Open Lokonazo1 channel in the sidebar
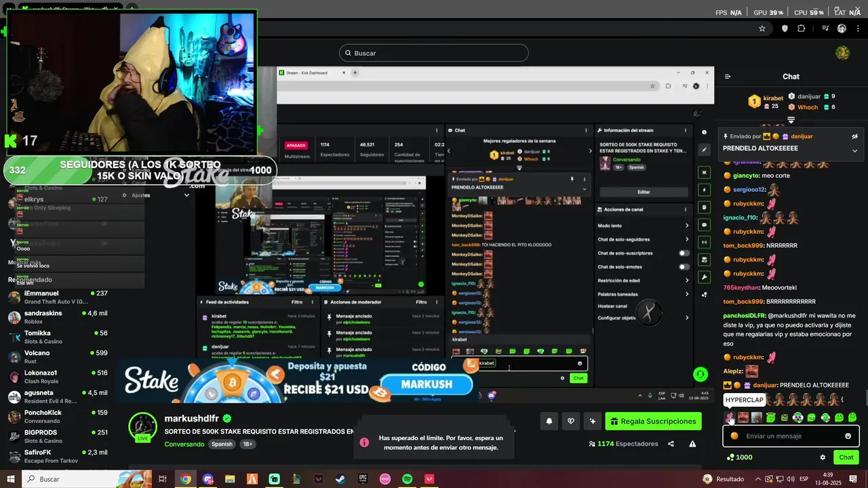This screenshot has width=868, height=488. pyautogui.click(x=58, y=377)
